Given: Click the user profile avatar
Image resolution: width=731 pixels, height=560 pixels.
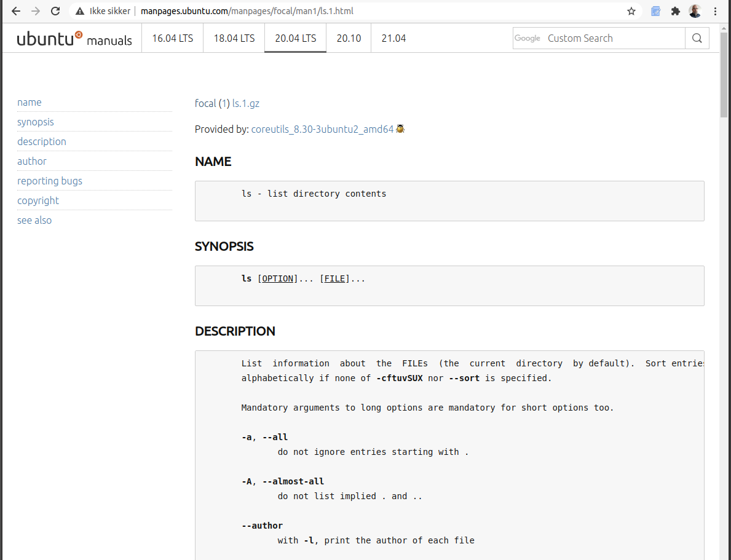Looking at the screenshot, I should (695, 11).
